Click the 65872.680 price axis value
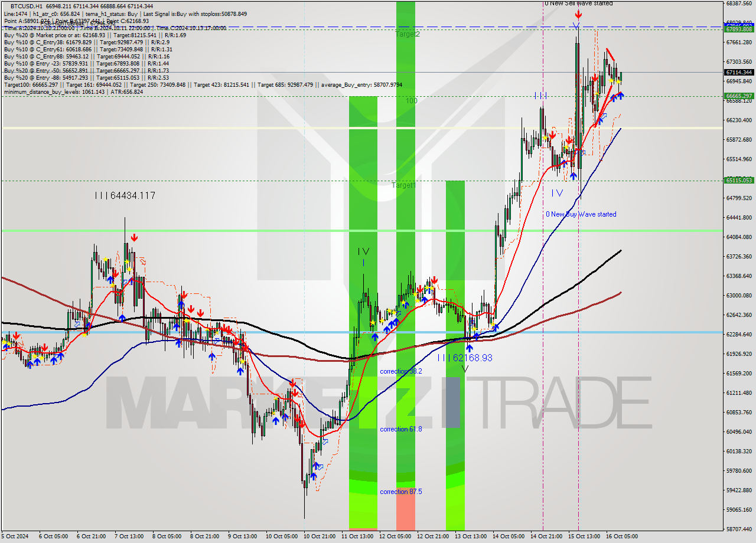The image size is (756, 543). [x=739, y=139]
